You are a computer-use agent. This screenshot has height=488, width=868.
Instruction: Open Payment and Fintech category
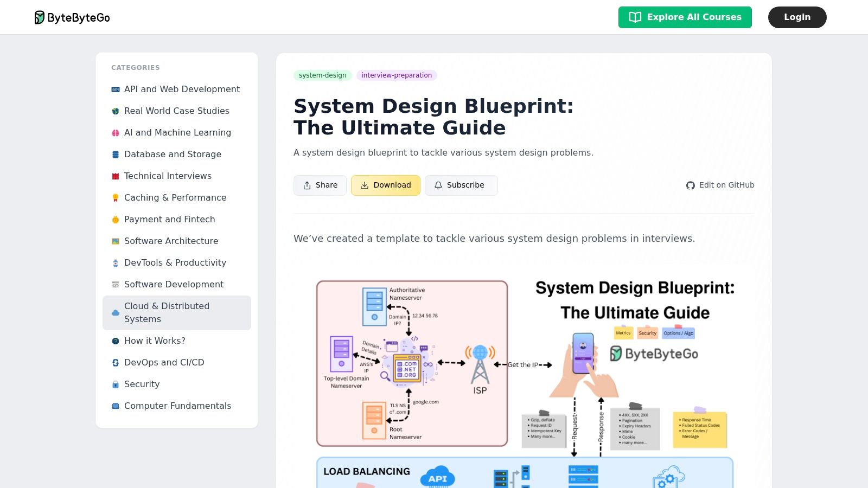point(177,220)
